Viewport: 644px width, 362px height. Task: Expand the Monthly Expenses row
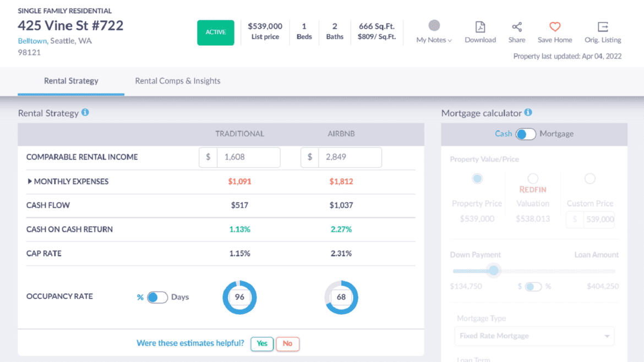click(30, 181)
